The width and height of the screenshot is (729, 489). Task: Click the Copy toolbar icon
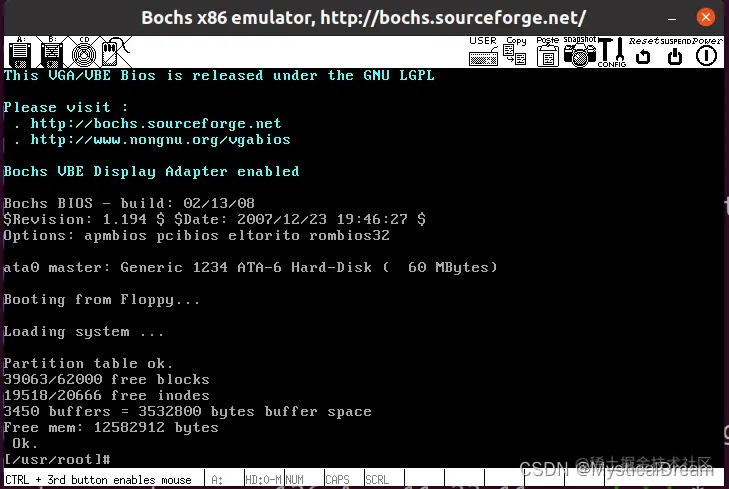point(515,52)
